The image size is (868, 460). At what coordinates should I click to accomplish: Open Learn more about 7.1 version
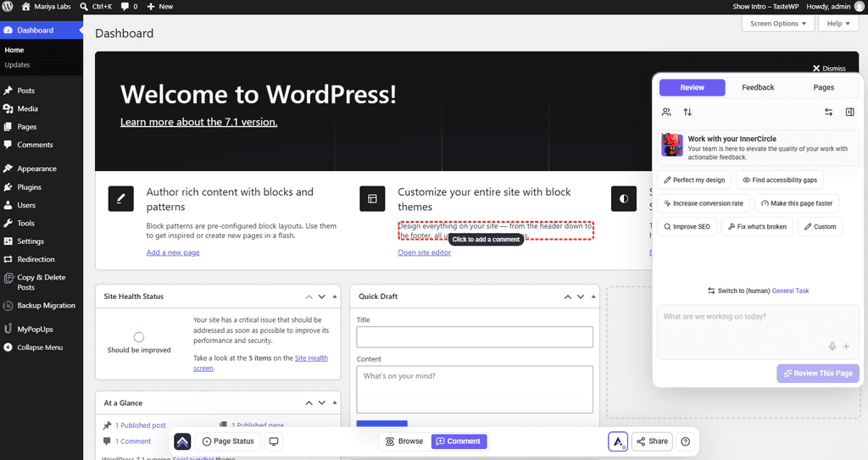pyautogui.click(x=198, y=122)
